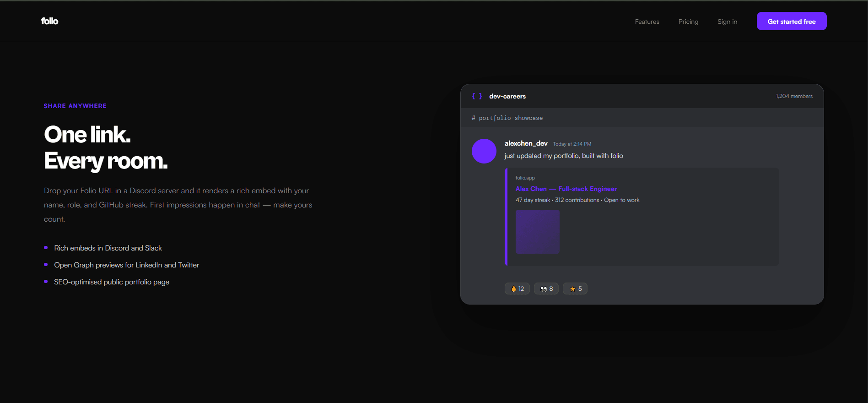
Task: Click the purple embed thumbnail image
Action: 538,232
